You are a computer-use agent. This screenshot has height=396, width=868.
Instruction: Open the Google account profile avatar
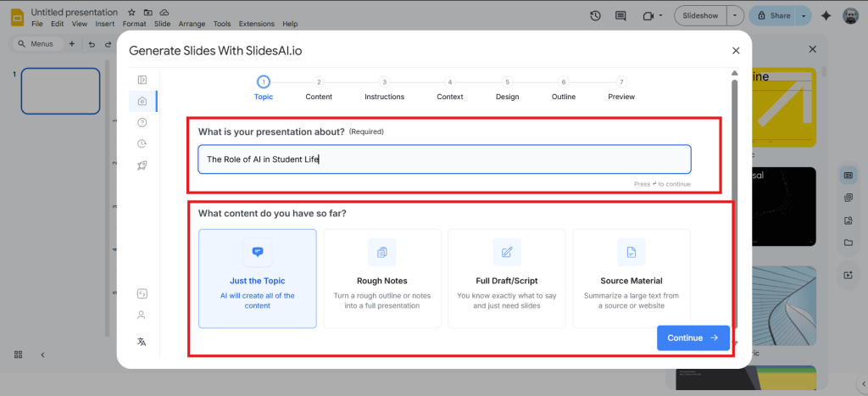851,16
